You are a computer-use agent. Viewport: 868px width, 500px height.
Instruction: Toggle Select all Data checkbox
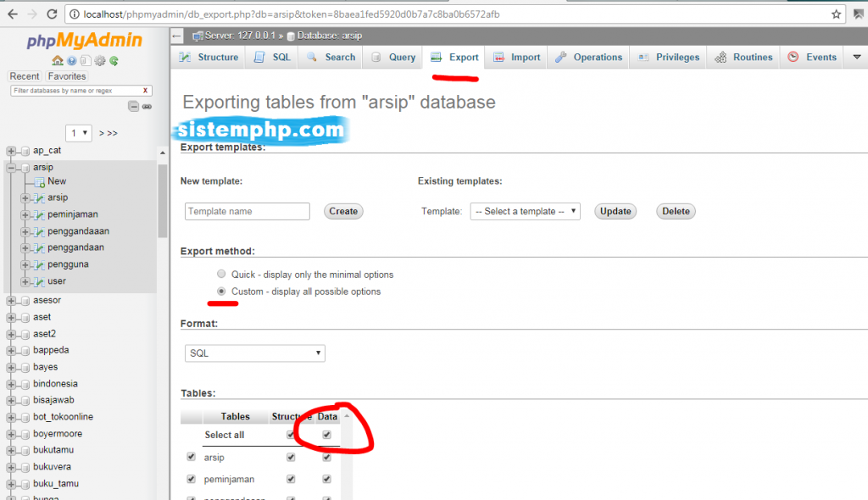pyautogui.click(x=326, y=435)
